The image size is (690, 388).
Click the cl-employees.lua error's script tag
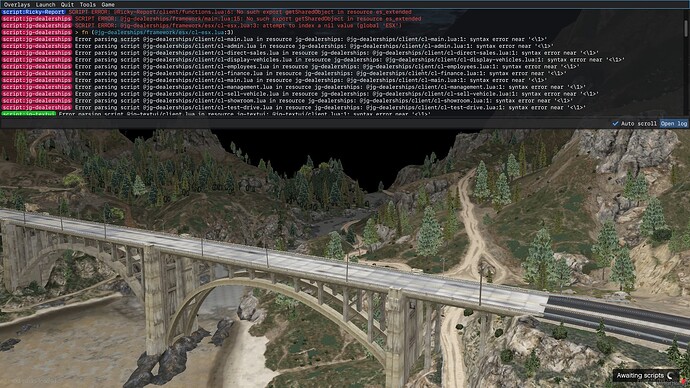[x=37, y=66]
